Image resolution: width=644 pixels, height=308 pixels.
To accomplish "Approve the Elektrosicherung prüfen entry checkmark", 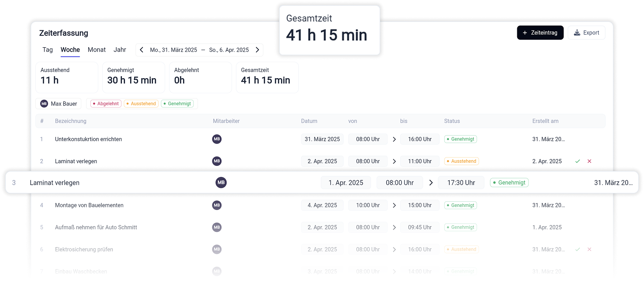I will pyautogui.click(x=578, y=249).
